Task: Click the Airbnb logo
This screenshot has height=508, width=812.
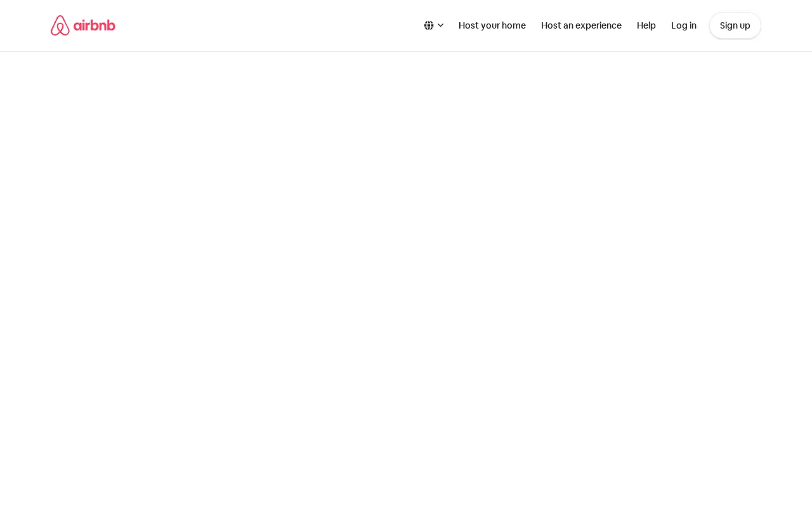Action: coord(83,25)
